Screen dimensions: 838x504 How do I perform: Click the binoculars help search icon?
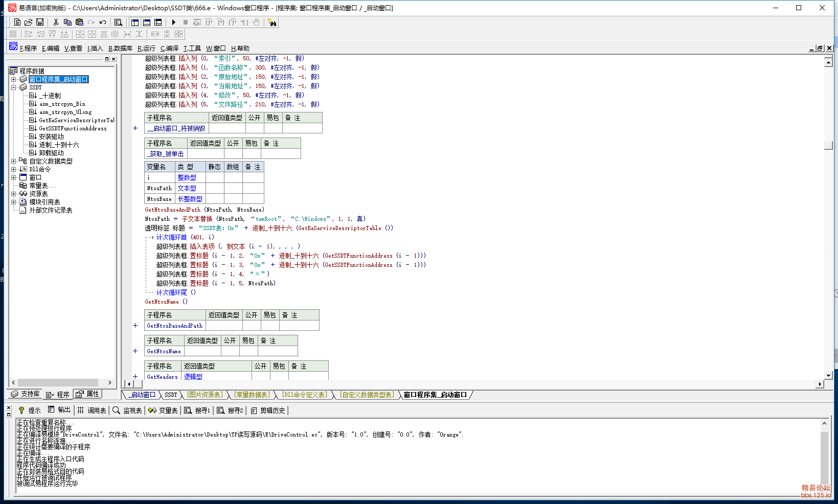(x=272, y=22)
